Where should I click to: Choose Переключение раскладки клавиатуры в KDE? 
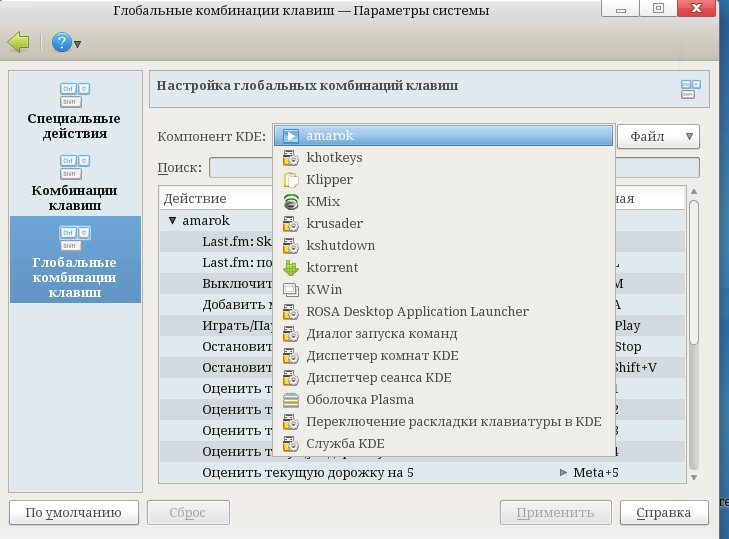(x=444, y=422)
